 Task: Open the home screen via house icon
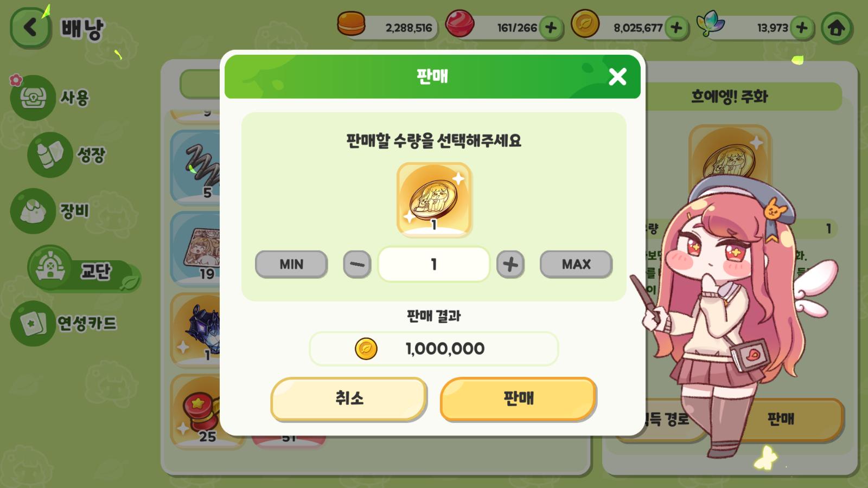pyautogui.click(x=836, y=28)
